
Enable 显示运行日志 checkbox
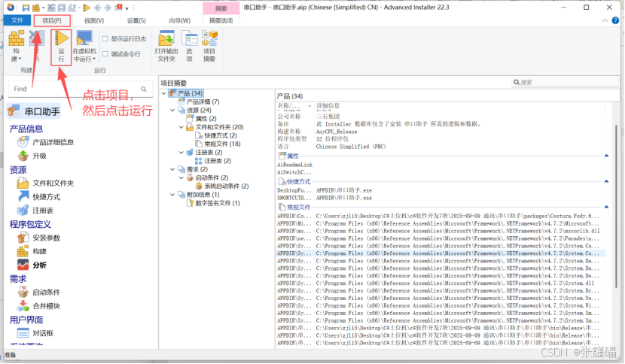(x=105, y=38)
